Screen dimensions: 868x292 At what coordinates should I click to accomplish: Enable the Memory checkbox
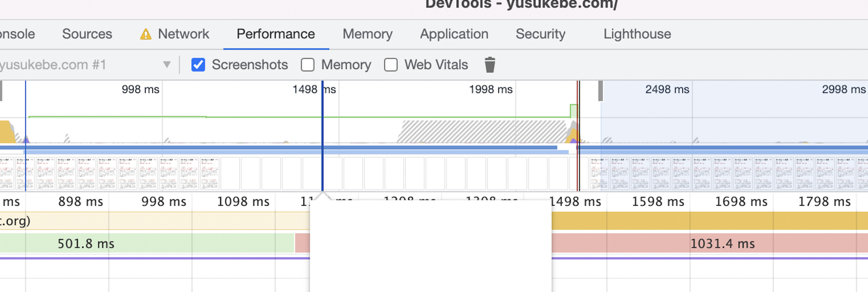click(308, 65)
